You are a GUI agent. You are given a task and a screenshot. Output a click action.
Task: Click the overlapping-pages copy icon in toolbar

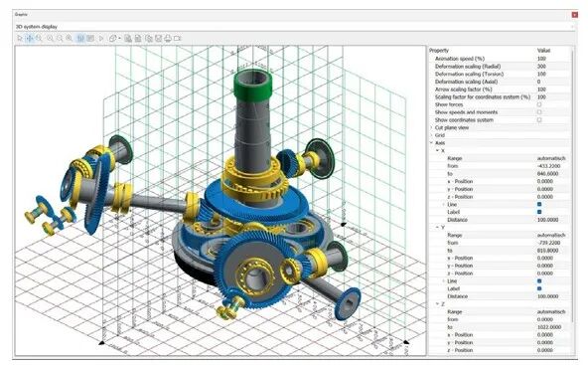click(149, 39)
